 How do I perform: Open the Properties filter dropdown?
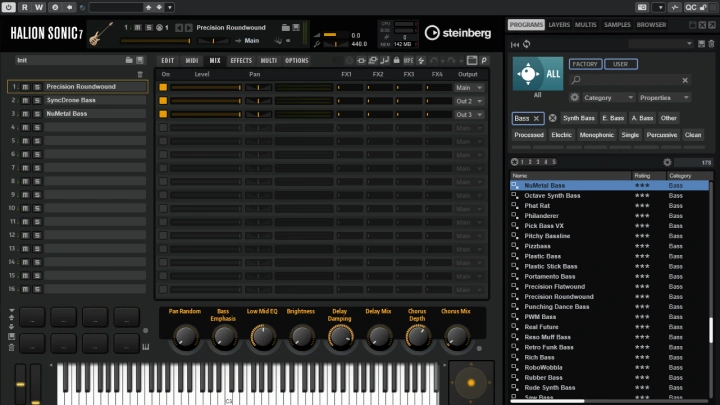(x=664, y=98)
